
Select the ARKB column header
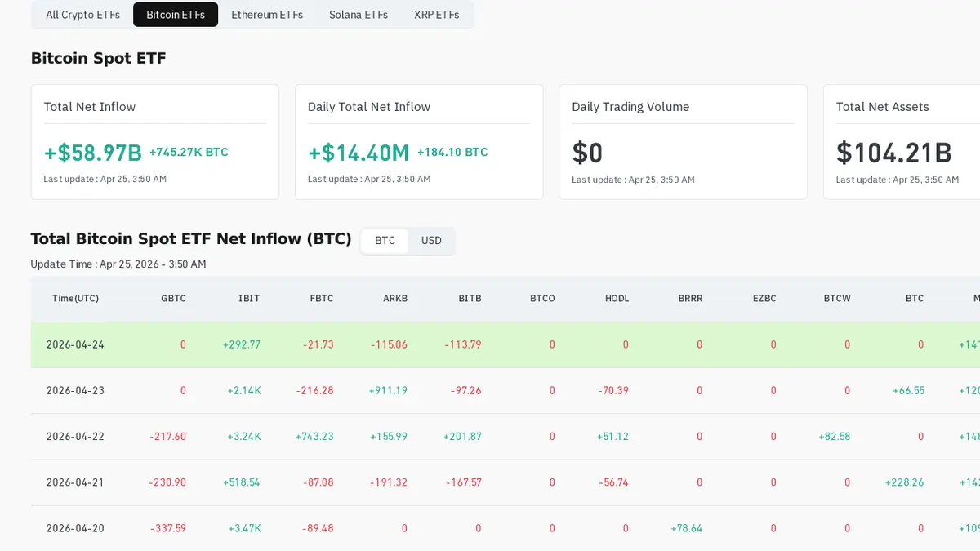[395, 299]
